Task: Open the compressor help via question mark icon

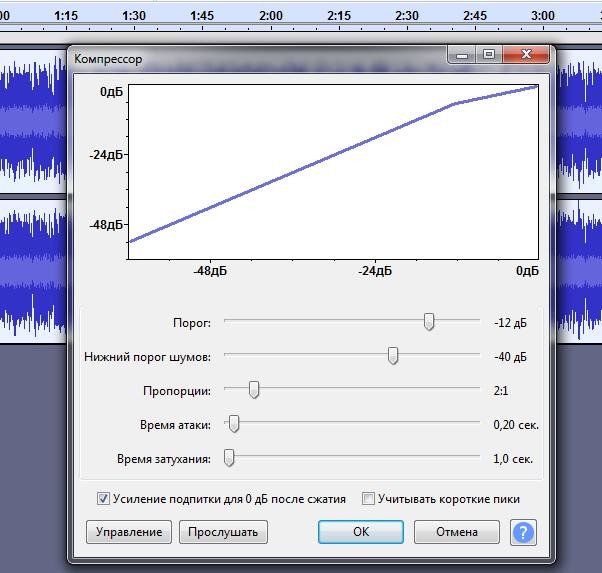Action: (x=523, y=532)
